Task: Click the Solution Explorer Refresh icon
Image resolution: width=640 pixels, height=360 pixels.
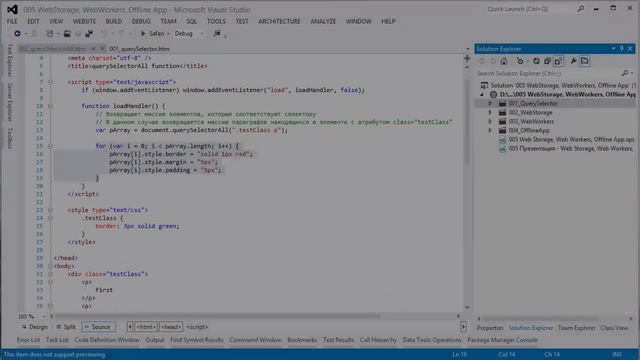Action: [x=536, y=61]
